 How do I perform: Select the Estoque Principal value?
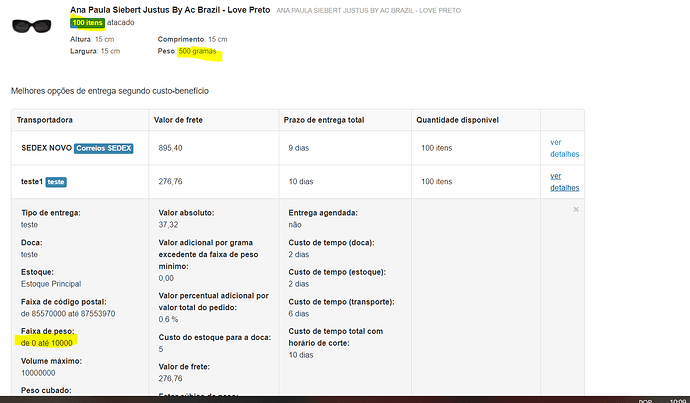click(51, 284)
